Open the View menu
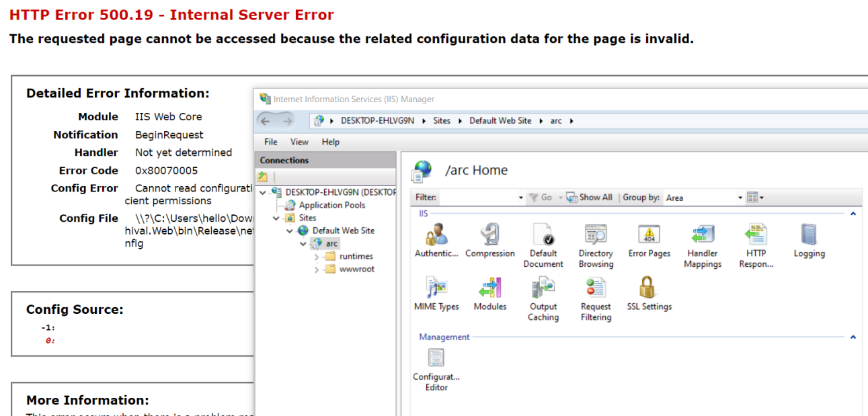Viewport: 868px width, 416px height. pyautogui.click(x=299, y=142)
